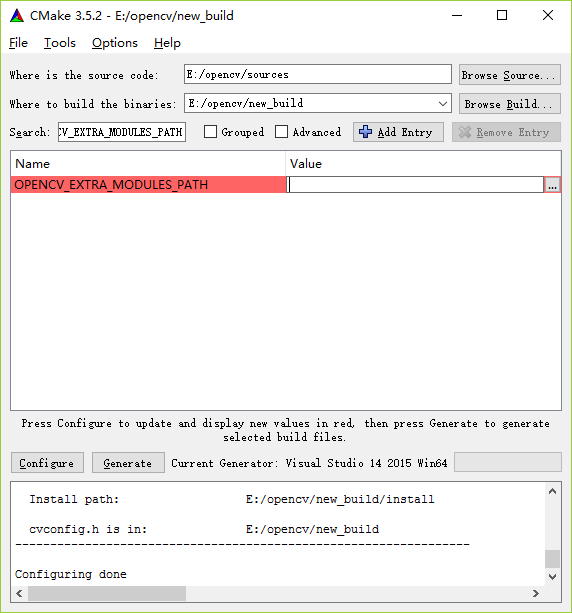
Task: Click the log scroll down arrow
Action: (x=552, y=577)
